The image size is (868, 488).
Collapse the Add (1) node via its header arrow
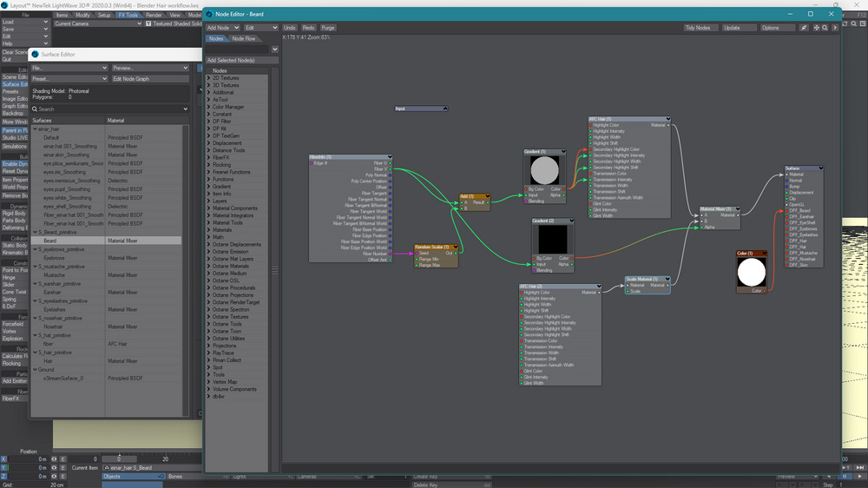click(x=488, y=196)
